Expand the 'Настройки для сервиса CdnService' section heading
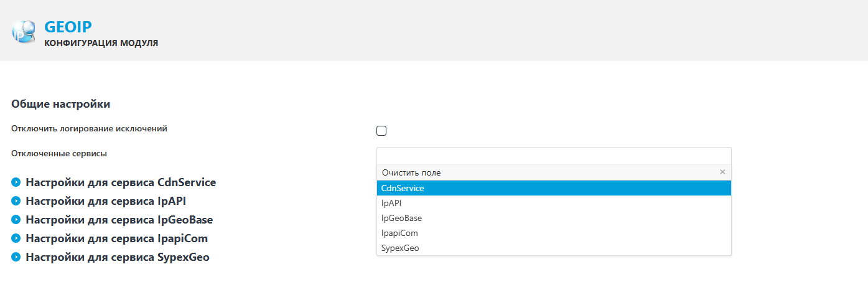 pos(121,182)
